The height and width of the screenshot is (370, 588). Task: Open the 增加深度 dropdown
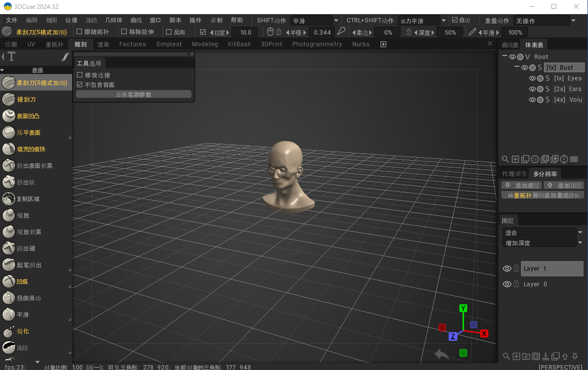click(x=543, y=242)
